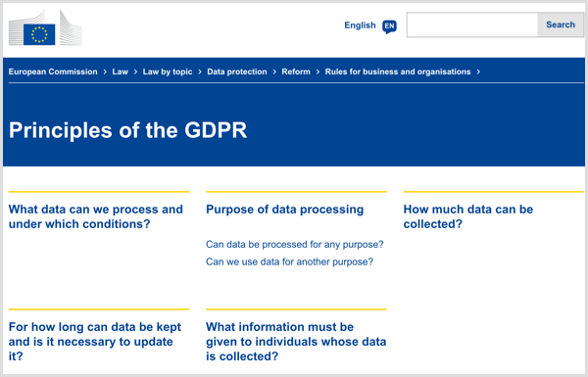588x377 pixels.
Task: Open 'For how long can data be kept' link
Action: (95, 342)
